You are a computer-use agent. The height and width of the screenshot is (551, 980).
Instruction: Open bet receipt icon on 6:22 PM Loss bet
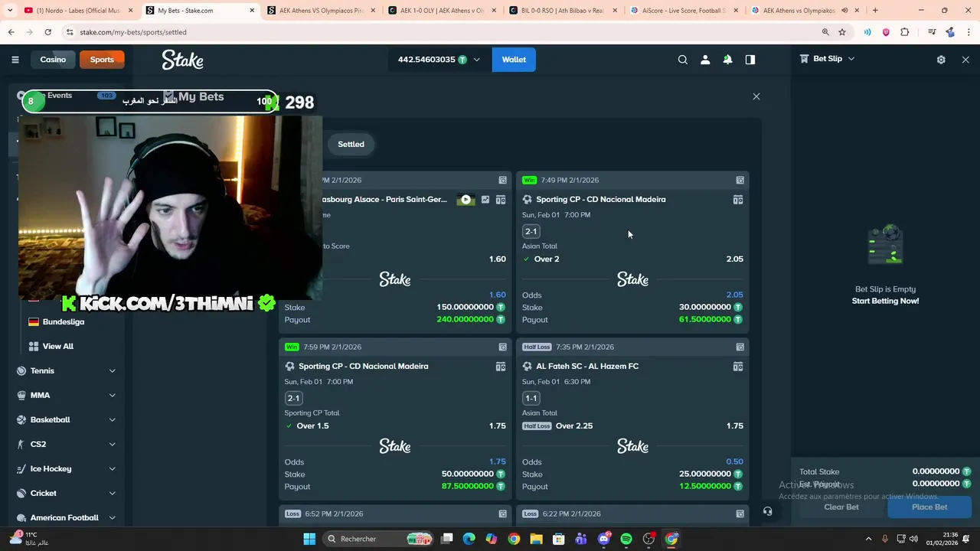pos(740,514)
